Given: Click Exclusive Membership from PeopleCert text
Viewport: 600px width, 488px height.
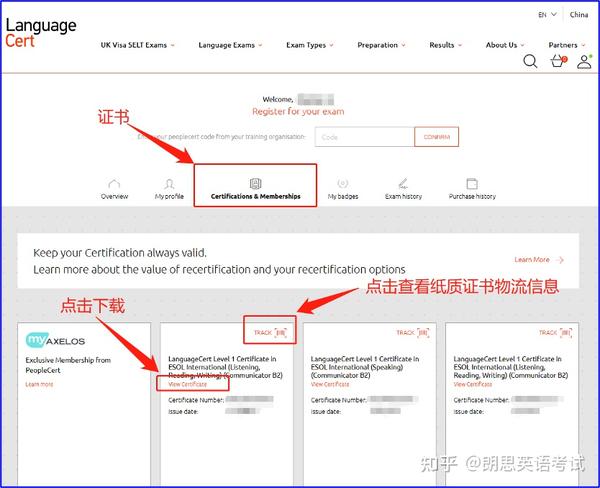Looking at the screenshot, I should [68, 365].
